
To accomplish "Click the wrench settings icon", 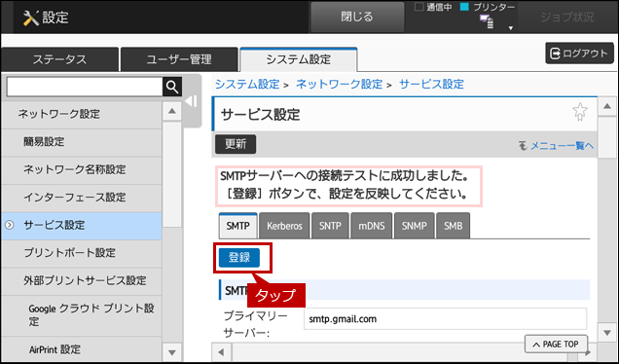I will [31, 18].
